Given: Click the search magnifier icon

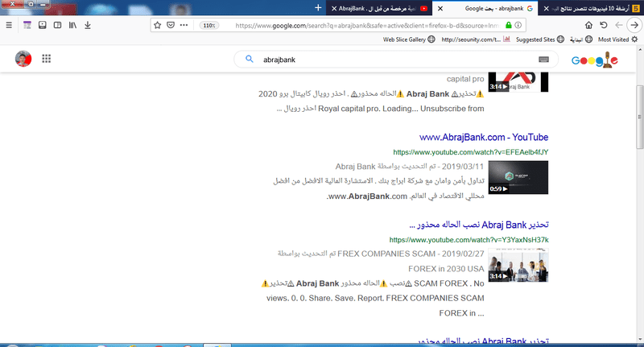Looking at the screenshot, I should pyautogui.click(x=250, y=59).
